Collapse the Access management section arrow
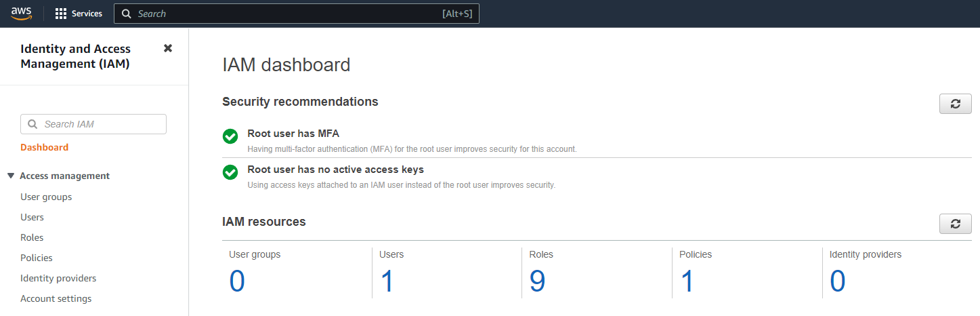This screenshot has height=316, width=980. (11, 176)
